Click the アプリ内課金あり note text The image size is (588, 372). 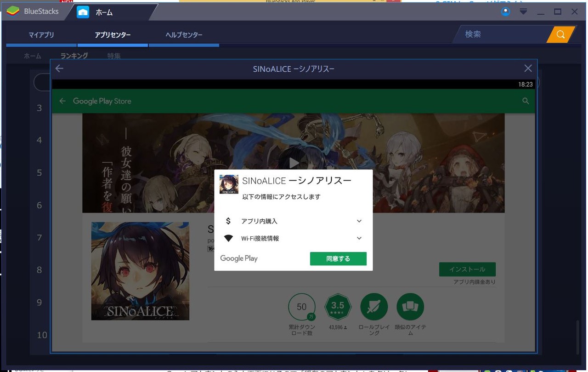[475, 282]
